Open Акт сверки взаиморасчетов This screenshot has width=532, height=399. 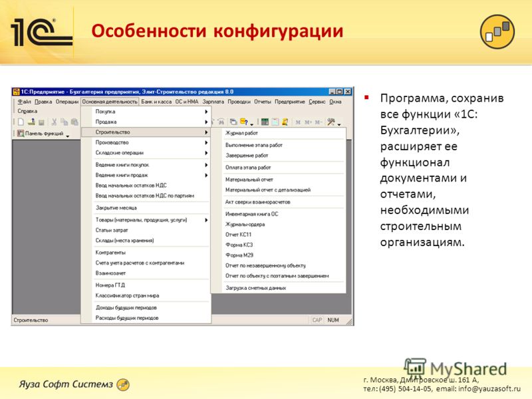tap(257, 202)
